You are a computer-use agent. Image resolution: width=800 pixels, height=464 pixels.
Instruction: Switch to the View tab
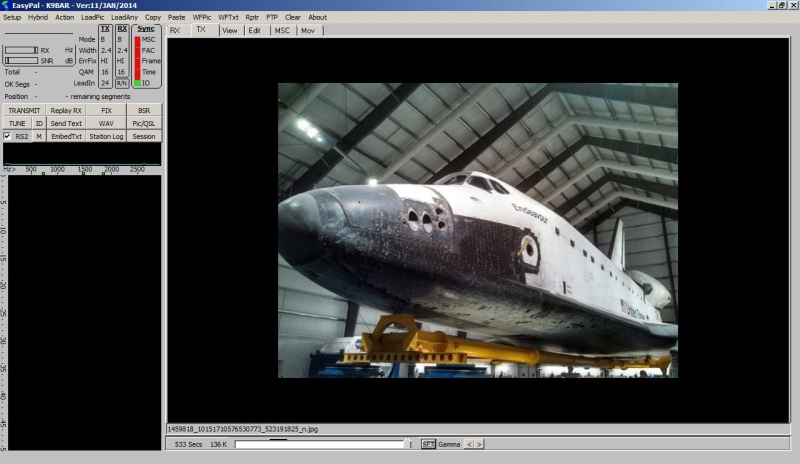pyautogui.click(x=230, y=31)
